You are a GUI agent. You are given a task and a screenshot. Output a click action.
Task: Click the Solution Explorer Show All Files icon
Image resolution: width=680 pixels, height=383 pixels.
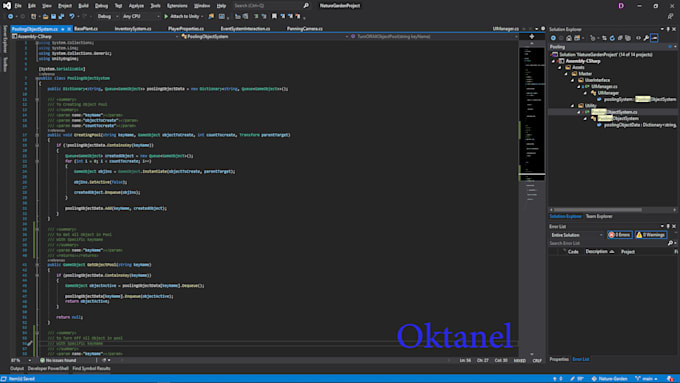click(x=628, y=38)
